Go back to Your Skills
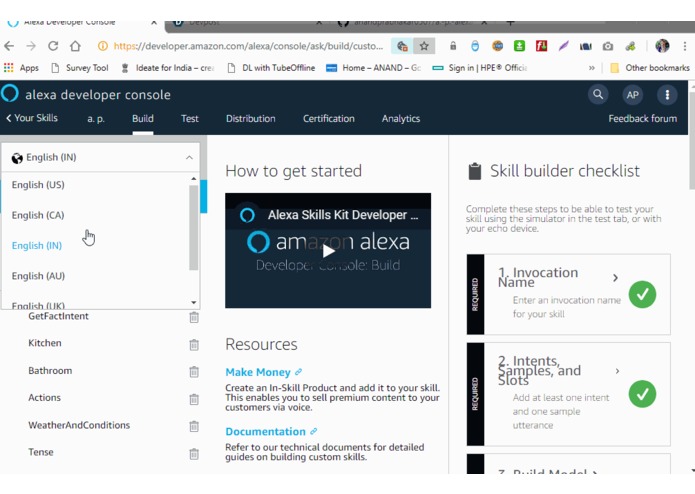The image size is (695, 494). click(31, 118)
